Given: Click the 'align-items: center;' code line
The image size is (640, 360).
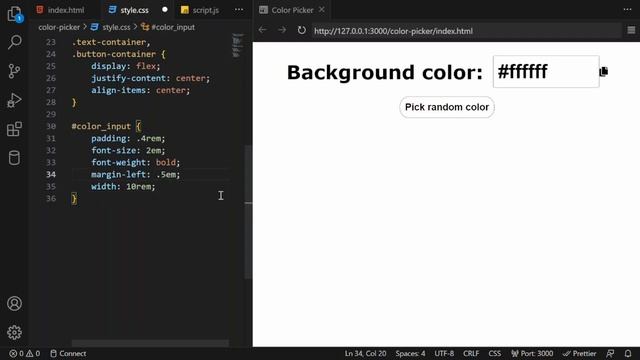Looking at the screenshot, I should pyautogui.click(x=141, y=90).
